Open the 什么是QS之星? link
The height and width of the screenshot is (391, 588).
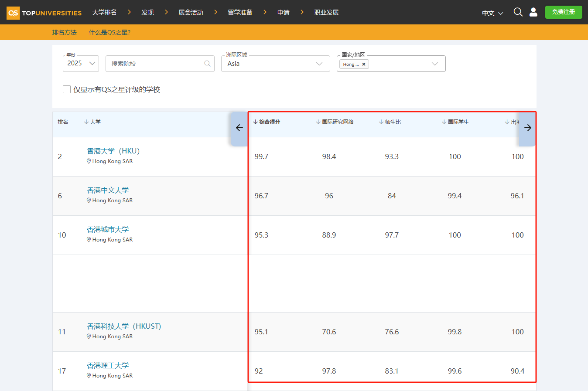[109, 32]
